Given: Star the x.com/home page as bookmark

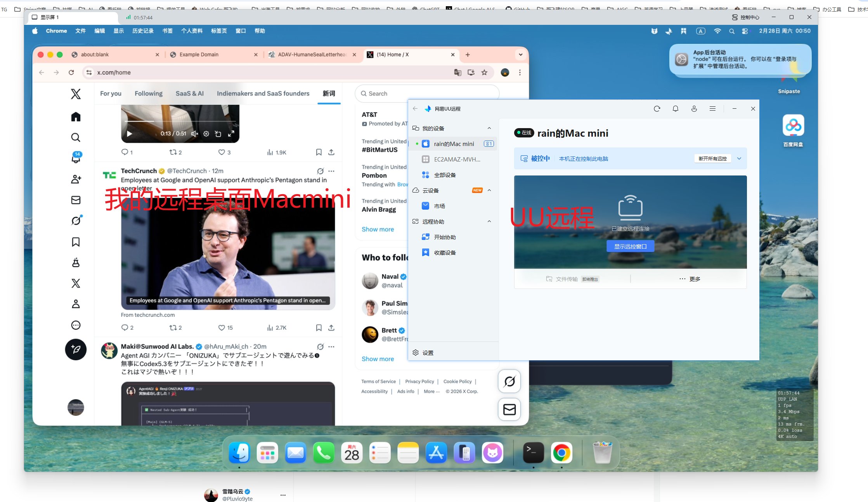Looking at the screenshot, I should pos(484,73).
